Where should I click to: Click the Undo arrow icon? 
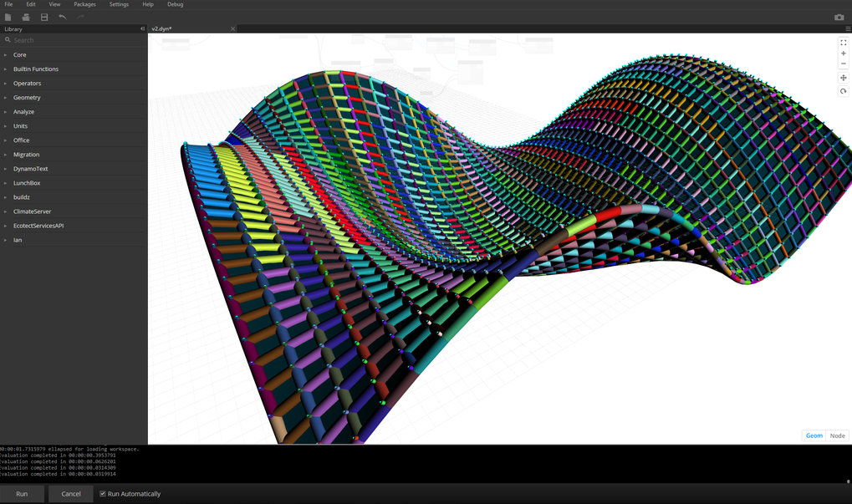tap(63, 17)
